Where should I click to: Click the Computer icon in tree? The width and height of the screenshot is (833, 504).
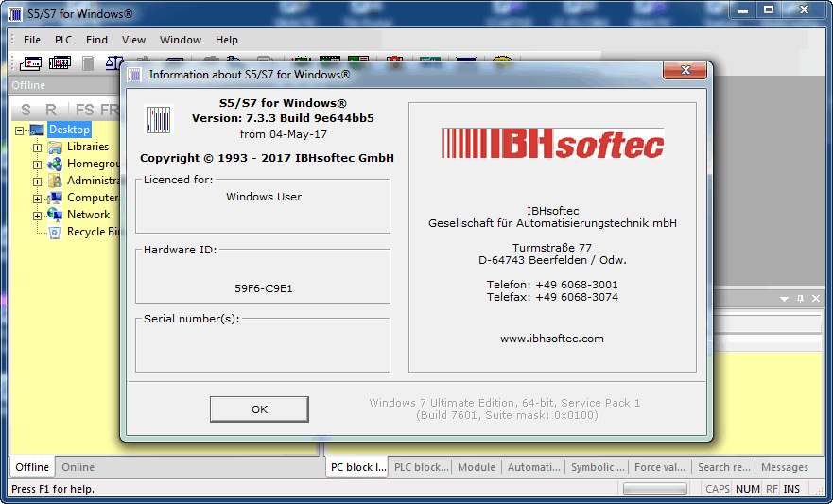[x=55, y=198]
